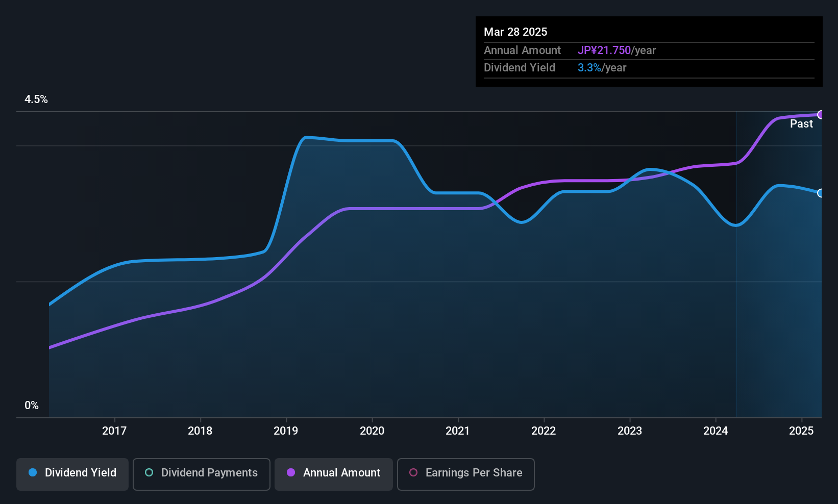The image size is (838, 504).
Task: Click the purple Annual Amount legend dot
Action: tap(291, 472)
